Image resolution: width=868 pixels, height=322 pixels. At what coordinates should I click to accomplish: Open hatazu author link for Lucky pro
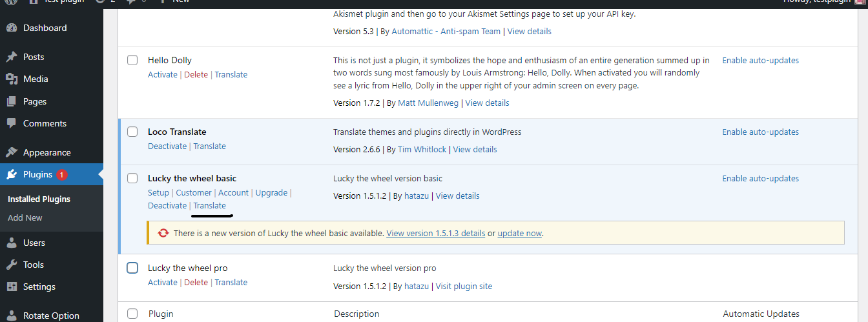pyautogui.click(x=417, y=286)
